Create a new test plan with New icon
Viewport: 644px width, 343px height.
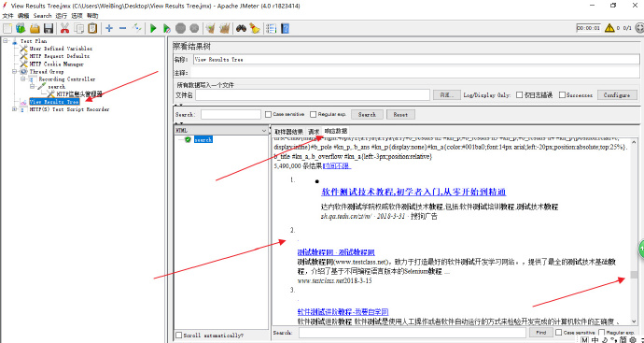pos(7,28)
